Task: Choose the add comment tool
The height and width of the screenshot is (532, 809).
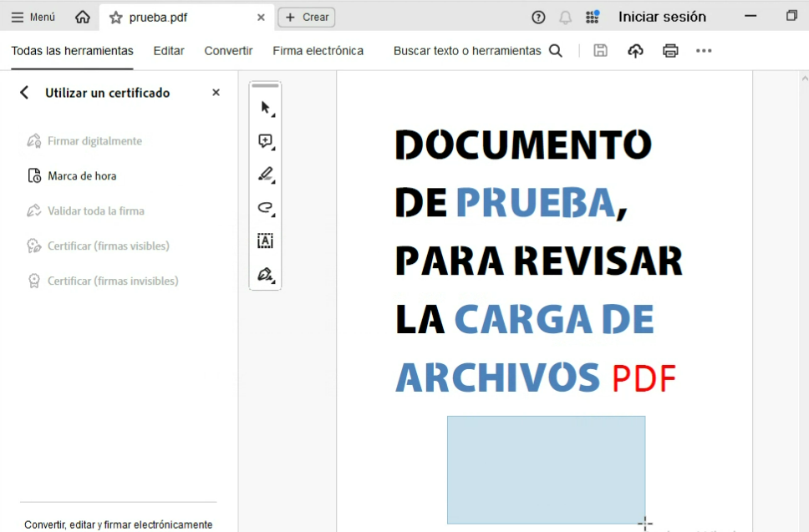Action: tap(266, 141)
